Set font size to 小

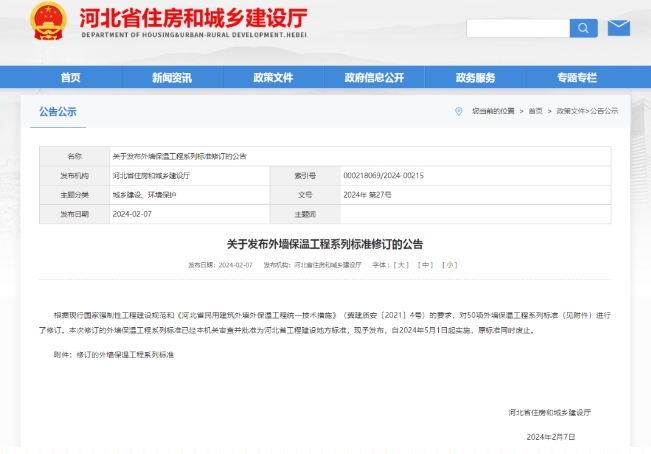pos(450,265)
